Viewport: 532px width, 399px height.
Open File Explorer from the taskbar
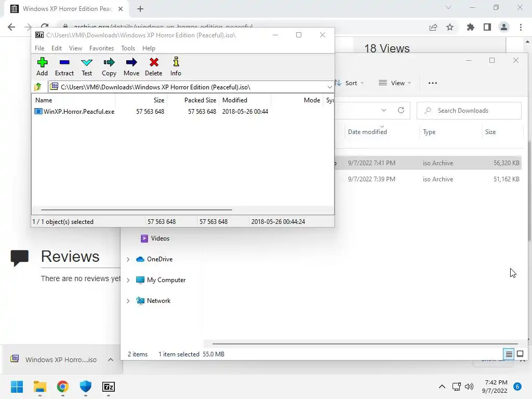coord(39,387)
